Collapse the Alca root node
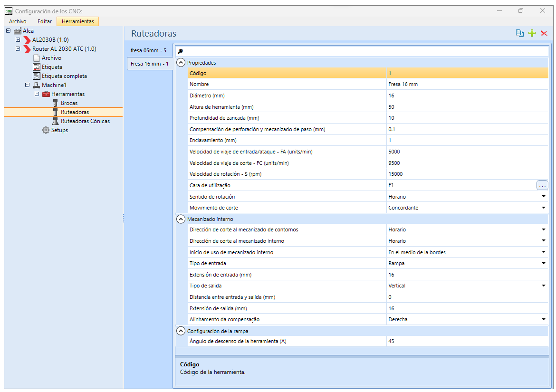 (8, 31)
